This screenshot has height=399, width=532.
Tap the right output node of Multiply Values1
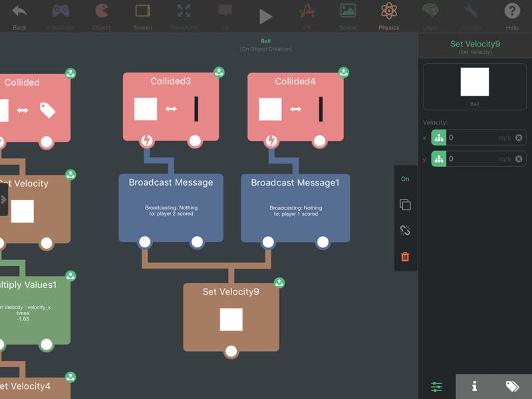coord(47,344)
